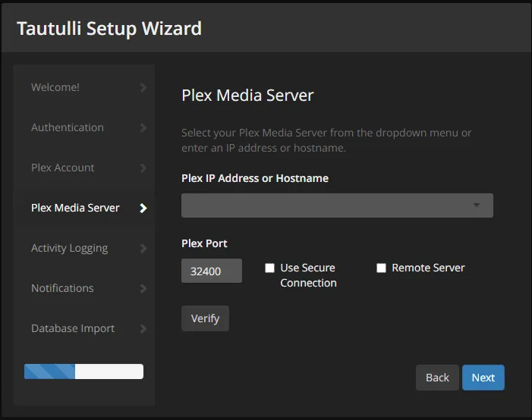Open the Plex IP Address or Hostname dropdown
This screenshot has width=532, height=420.
[337, 205]
